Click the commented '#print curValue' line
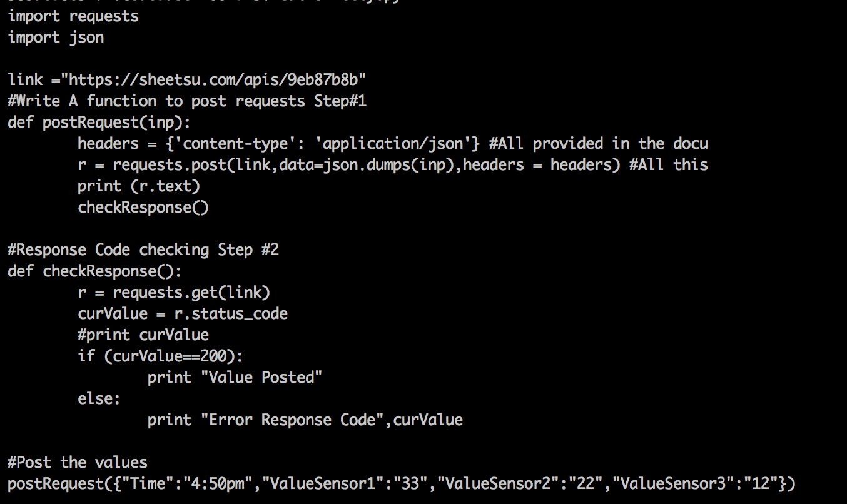 pos(143,335)
